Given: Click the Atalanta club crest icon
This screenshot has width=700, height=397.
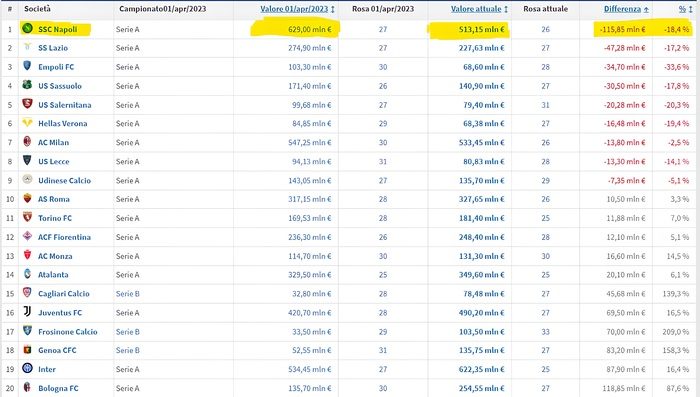Looking at the screenshot, I should point(27,274).
